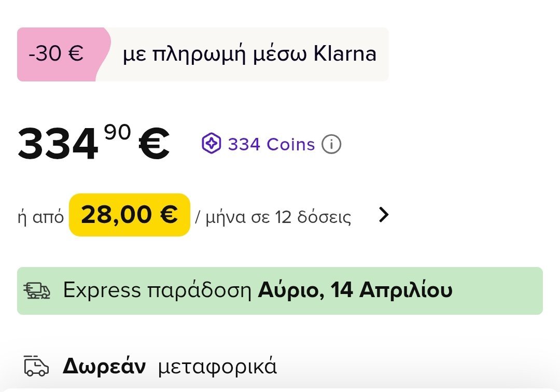Tap the free shipping van icon
Viewport: 560px width, 392px height.
coord(36,367)
